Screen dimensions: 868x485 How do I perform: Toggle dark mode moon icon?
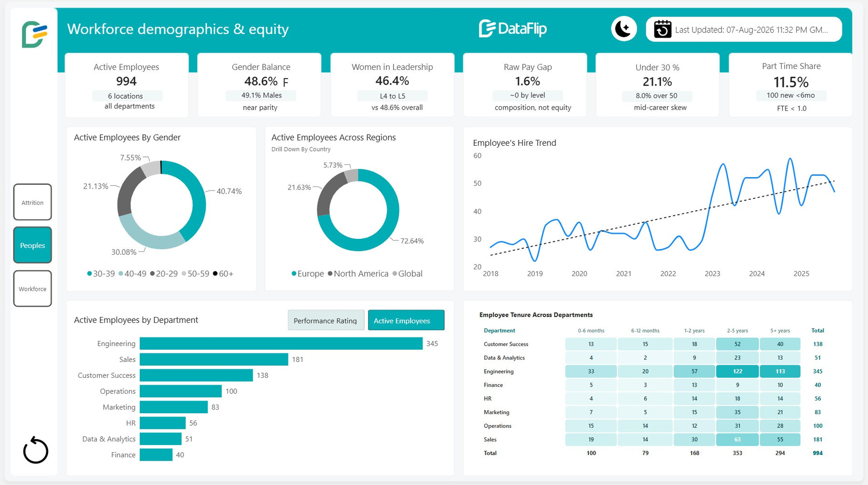click(624, 29)
